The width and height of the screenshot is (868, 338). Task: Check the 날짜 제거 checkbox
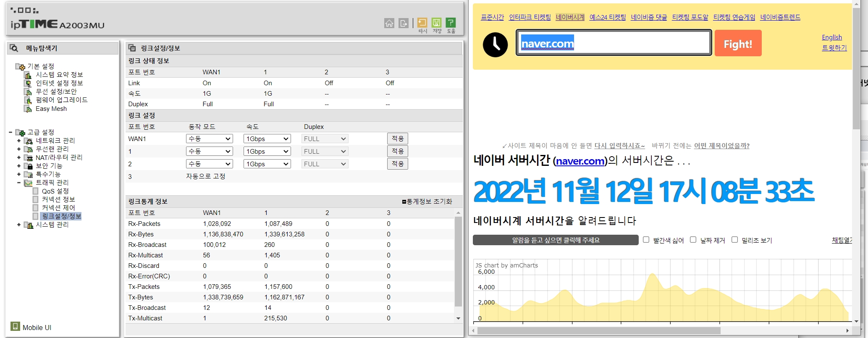coord(693,240)
